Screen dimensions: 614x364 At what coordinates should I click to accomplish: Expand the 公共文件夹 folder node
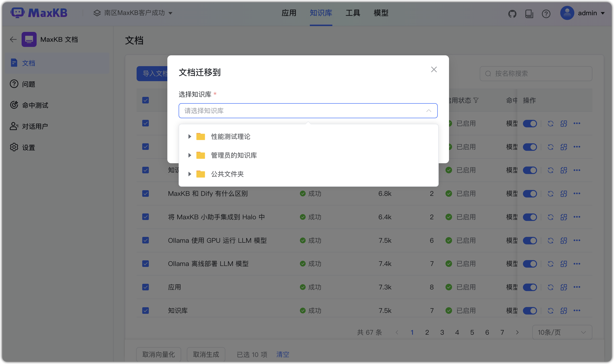click(189, 174)
